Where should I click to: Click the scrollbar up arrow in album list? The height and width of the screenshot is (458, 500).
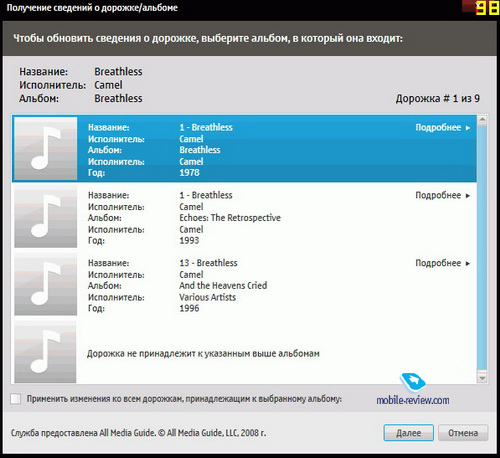(x=482, y=120)
